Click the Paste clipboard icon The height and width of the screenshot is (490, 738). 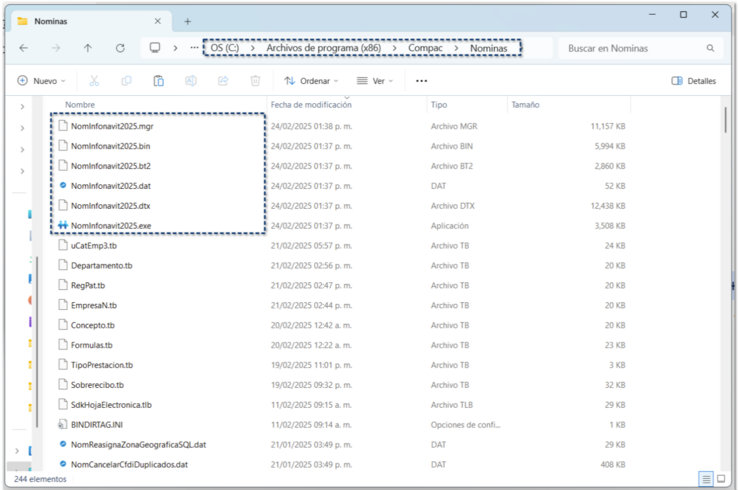(x=158, y=81)
